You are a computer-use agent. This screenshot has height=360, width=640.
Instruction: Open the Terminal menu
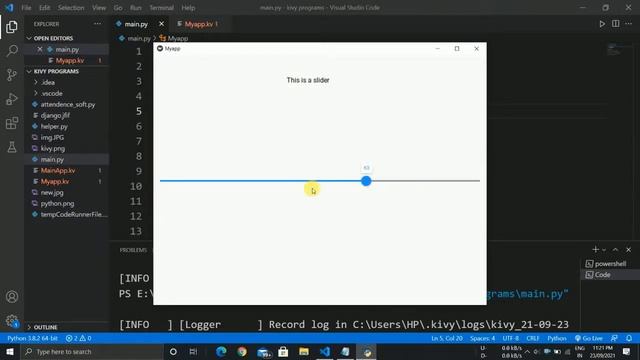tap(161, 8)
